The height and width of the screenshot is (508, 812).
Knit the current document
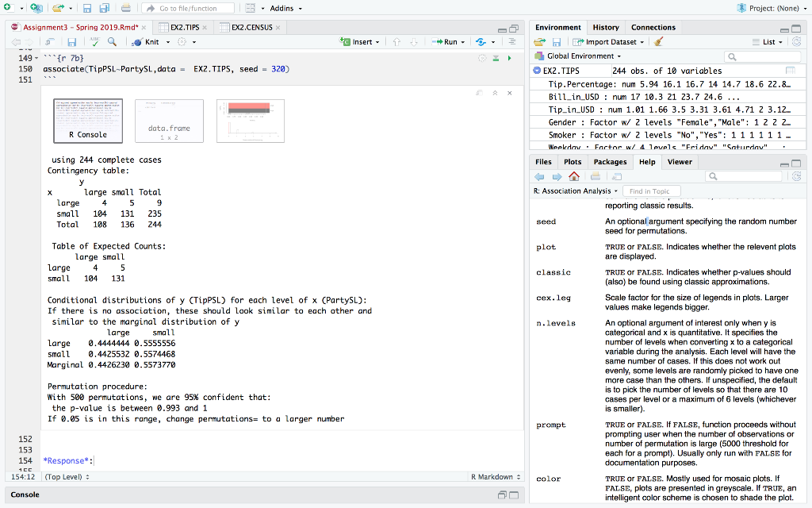pyautogui.click(x=146, y=42)
